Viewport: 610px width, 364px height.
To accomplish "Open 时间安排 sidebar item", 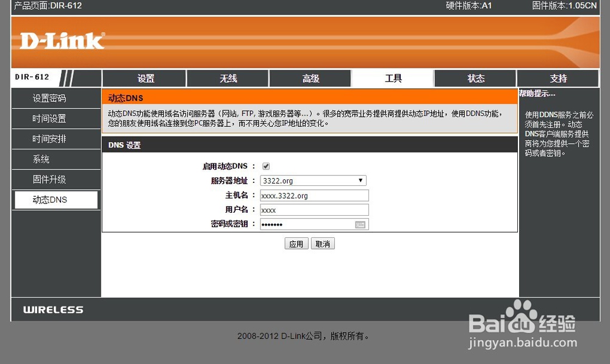I will [x=56, y=139].
